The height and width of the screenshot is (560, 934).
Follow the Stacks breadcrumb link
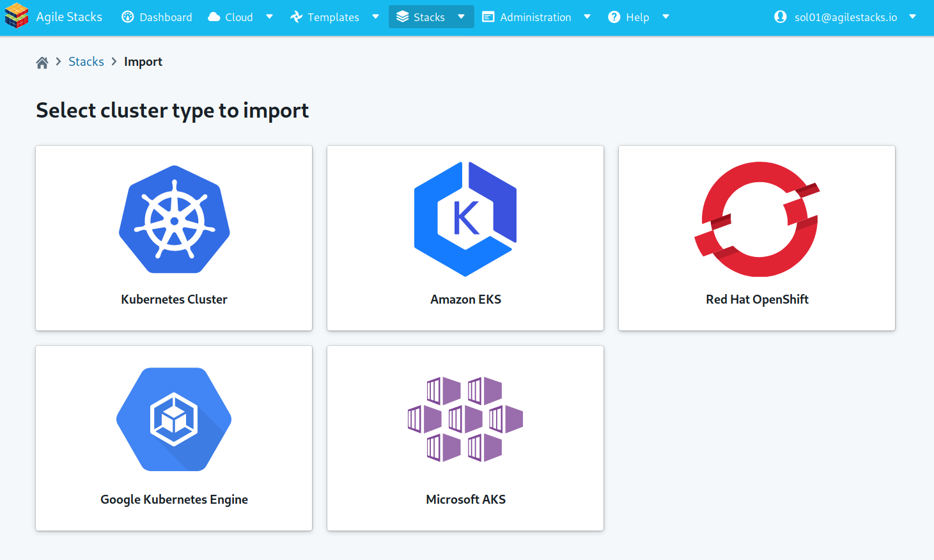(86, 61)
